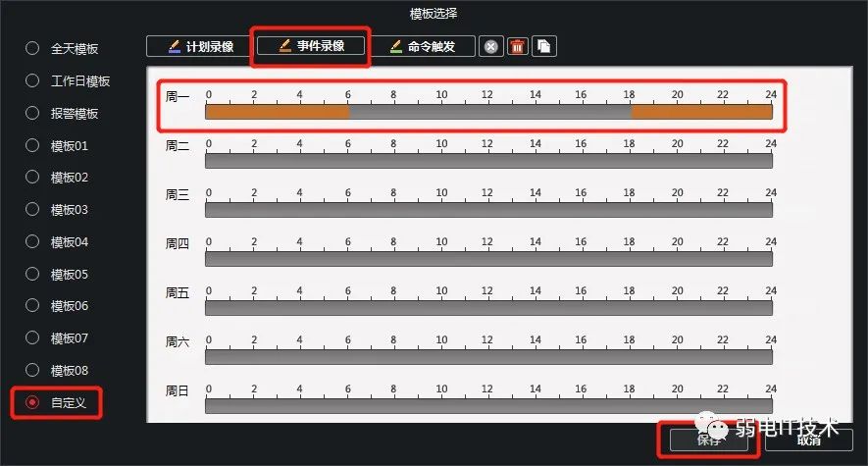Image resolution: width=868 pixels, height=466 pixels.
Task: Click the 取消 cancel button
Action: (x=809, y=440)
